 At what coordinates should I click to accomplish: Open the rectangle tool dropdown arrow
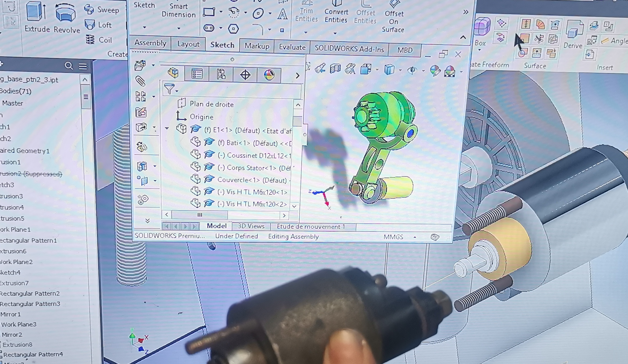click(x=221, y=12)
